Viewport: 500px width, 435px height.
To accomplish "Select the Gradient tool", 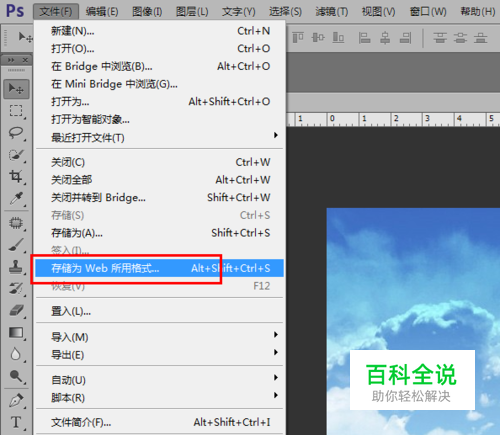I will 16,333.
